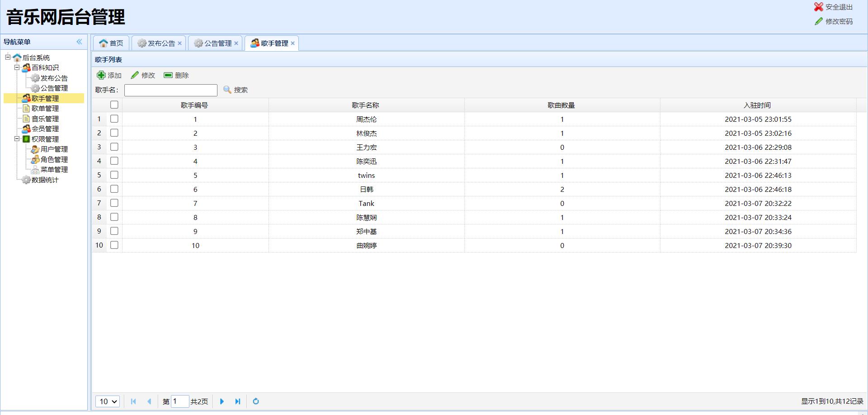
Task: Click the 修改密码 link text
Action: pyautogui.click(x=839, y=21)
